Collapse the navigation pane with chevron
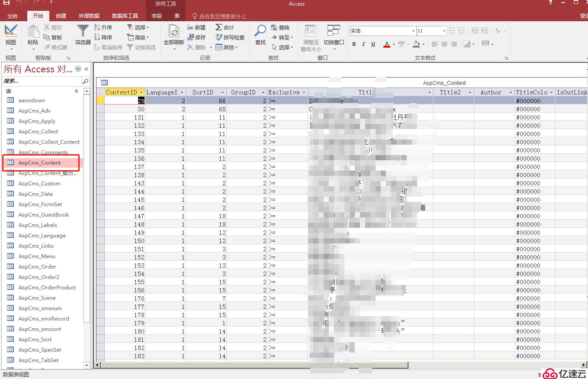Viewport: 588px width, 379px height. 86,69
